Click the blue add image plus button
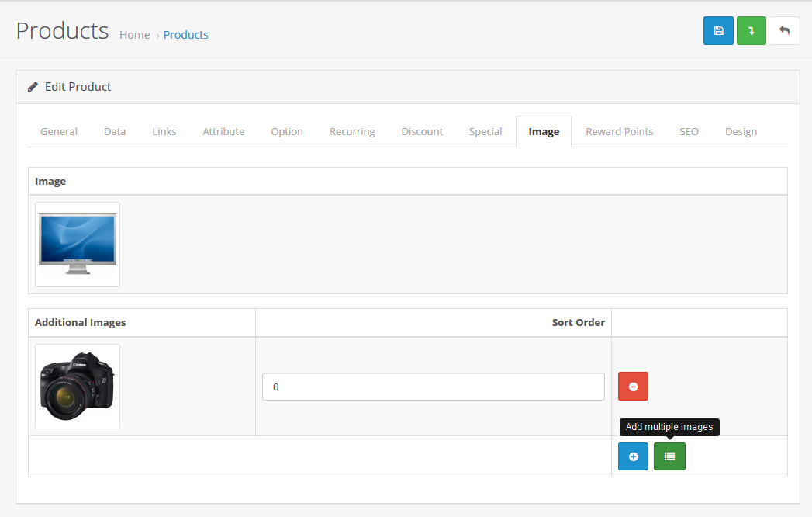This screenshot has width=812, height=517. click(633, 456)
